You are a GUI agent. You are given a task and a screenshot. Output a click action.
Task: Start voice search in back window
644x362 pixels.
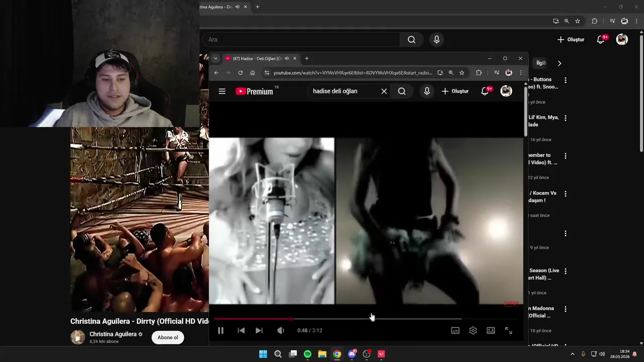(436, 40)
